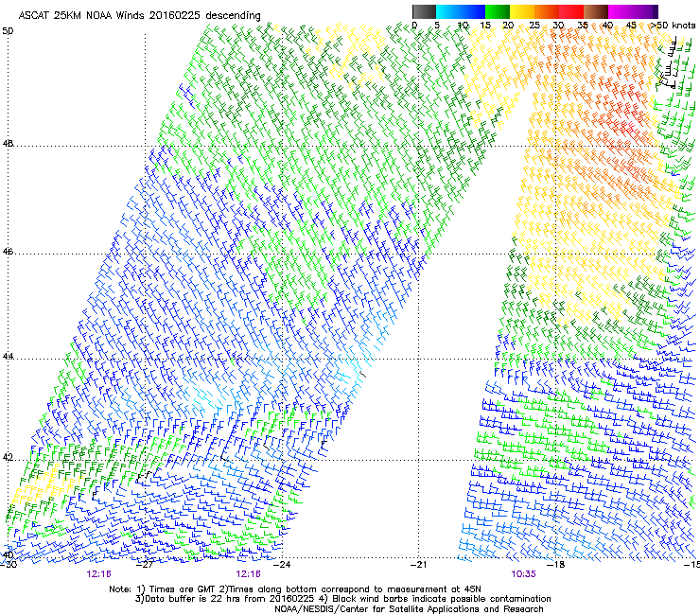The height and width of the screenshot is (615, 700).
Task: Click the longitude label '-27'
Action: (x=146, y=565)
